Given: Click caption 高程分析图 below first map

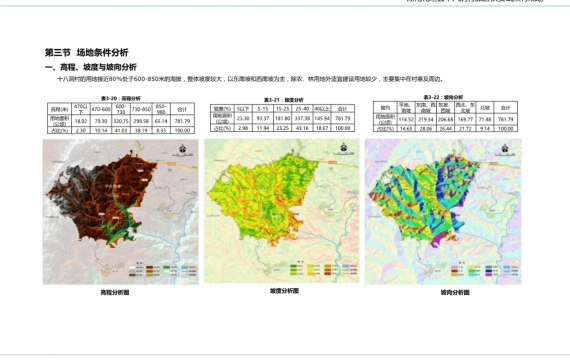Looking at the screenshot, I should click(115, 292).
